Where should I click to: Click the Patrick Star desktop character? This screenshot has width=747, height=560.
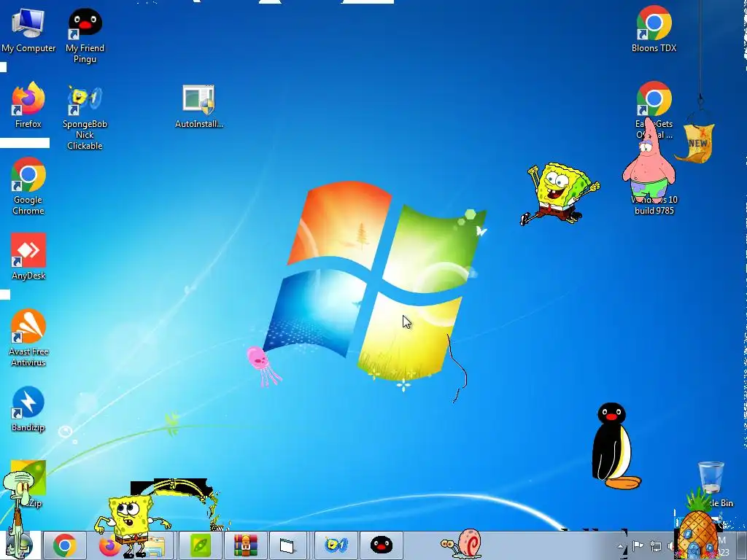pyautogui.click(x=649, y=163)
